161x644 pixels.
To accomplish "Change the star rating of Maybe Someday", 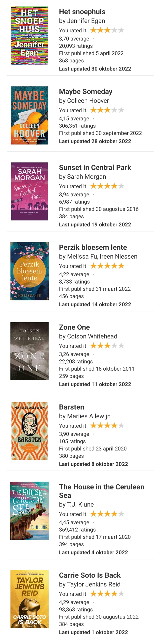I will coord(107,110).
